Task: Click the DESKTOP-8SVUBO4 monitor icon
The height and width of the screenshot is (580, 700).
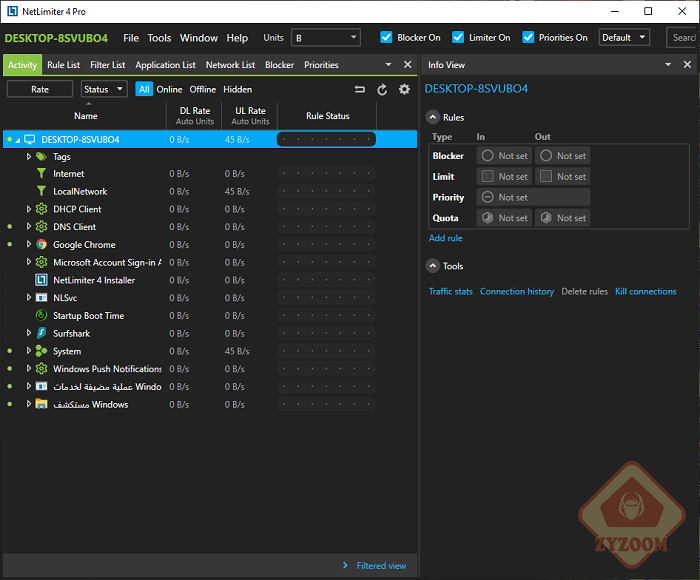Action: point(29,139)
